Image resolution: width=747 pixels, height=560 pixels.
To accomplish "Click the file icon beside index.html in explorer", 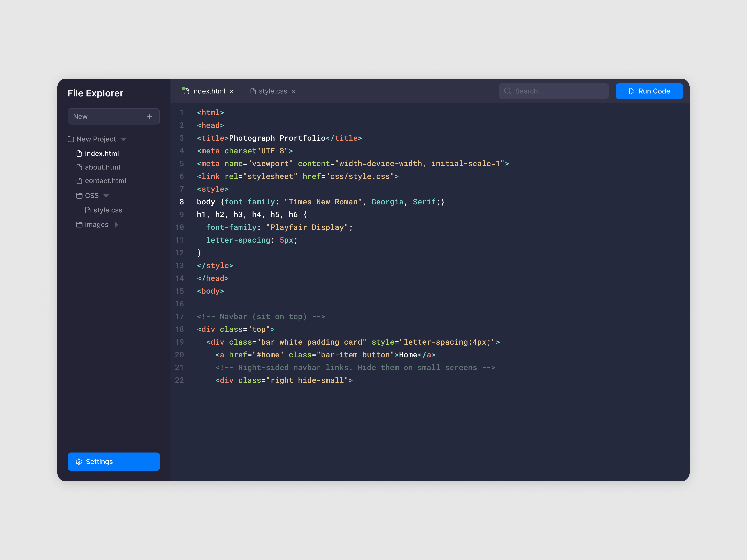I will (79, 154).
